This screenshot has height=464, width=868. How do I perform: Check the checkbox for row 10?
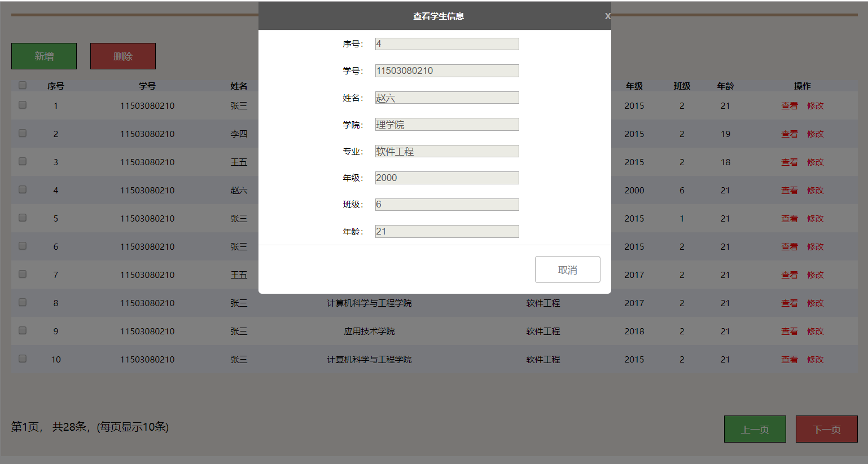point(23,359)
